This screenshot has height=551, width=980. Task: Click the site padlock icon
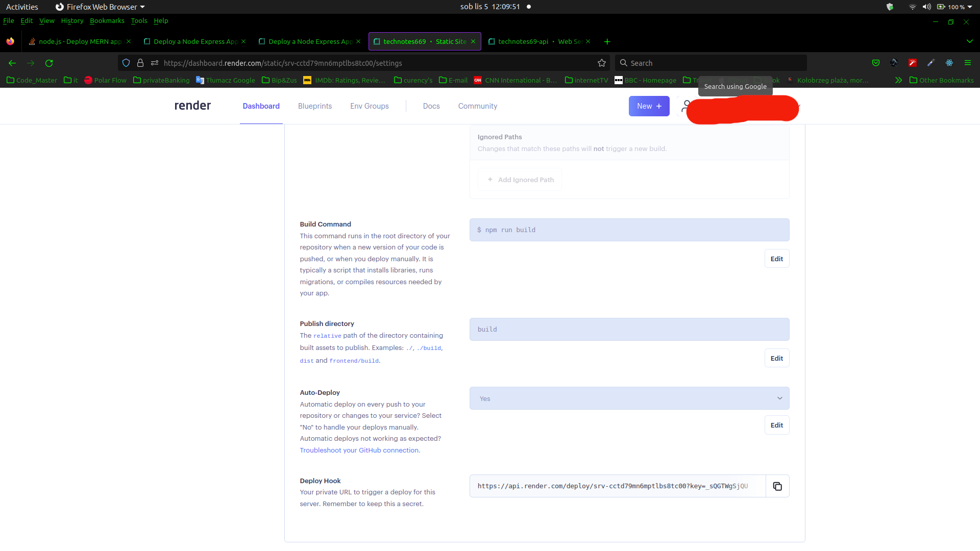140,63
